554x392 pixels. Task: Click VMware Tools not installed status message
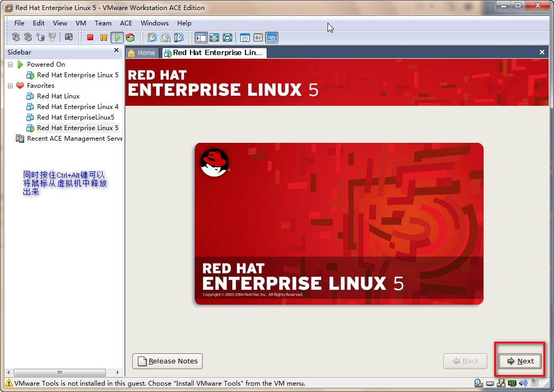coord(160,384)
